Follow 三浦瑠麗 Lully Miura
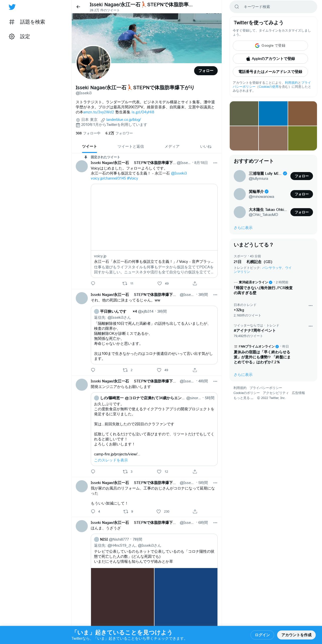This screenshot has width=322, height=644. coord(301,176)
